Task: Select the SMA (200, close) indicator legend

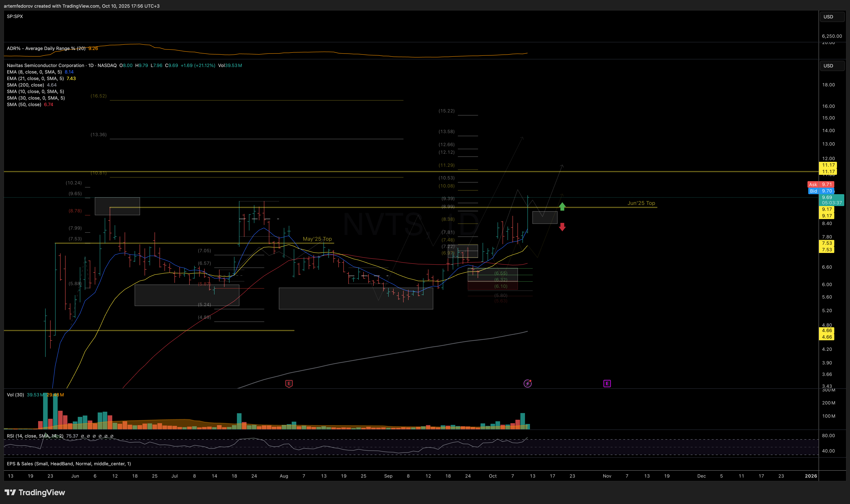Action: coord(25,85)
